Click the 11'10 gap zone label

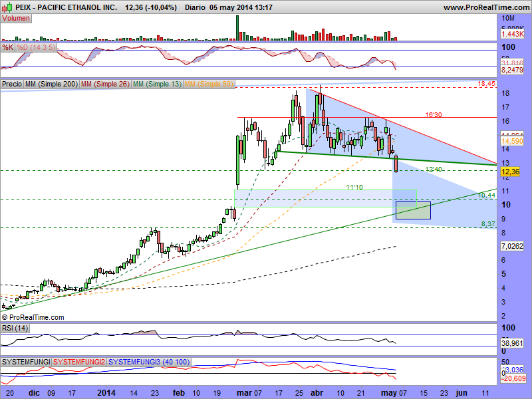click(x=354, y=187)
